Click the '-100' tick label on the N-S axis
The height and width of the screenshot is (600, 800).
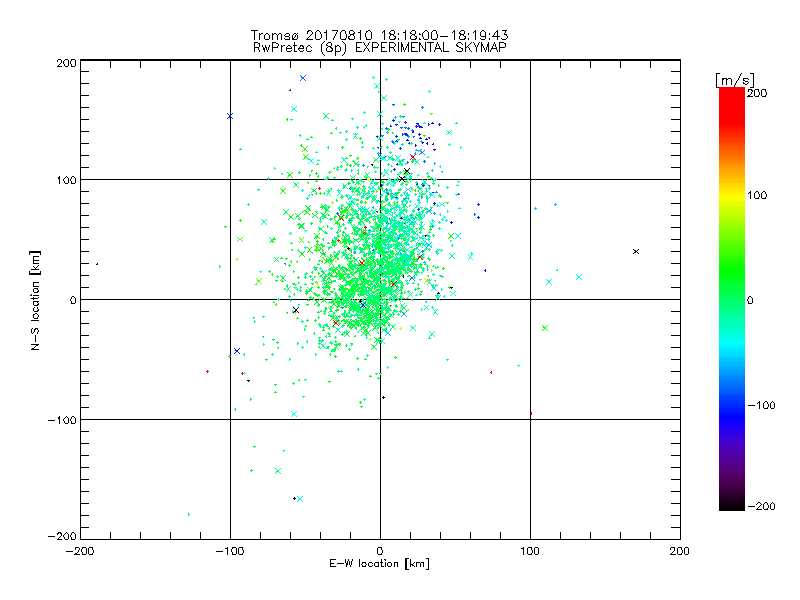point(62,420)
